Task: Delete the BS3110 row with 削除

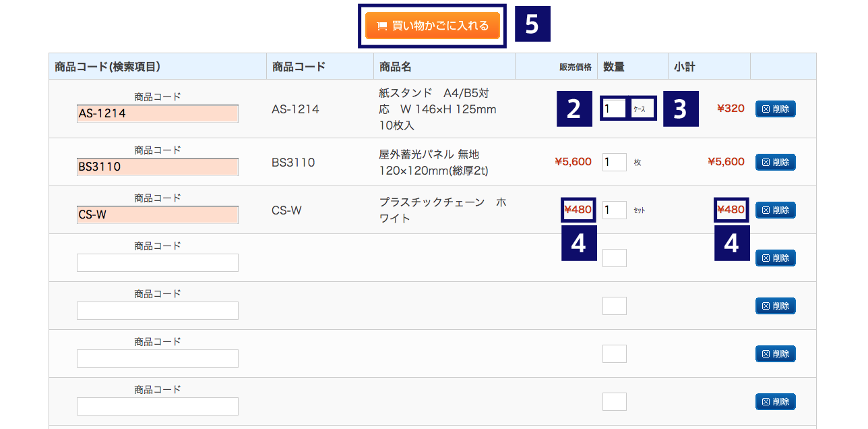Action: (775, 162)
